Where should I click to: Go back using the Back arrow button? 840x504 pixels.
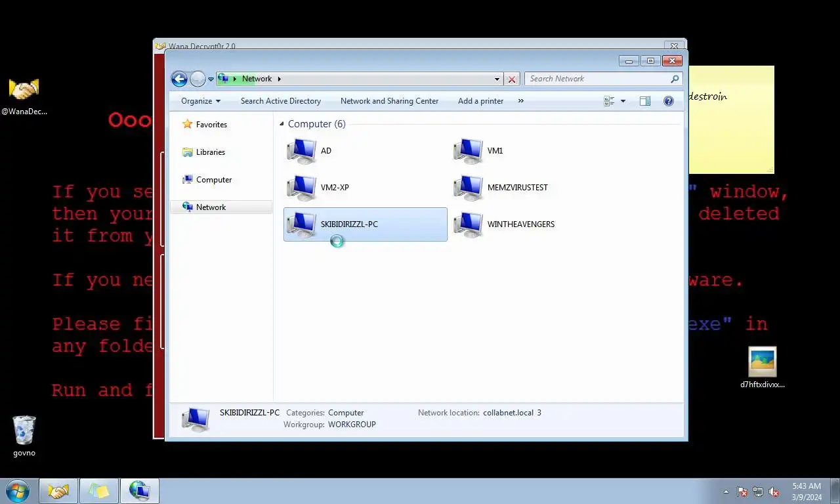pos(179,79)
